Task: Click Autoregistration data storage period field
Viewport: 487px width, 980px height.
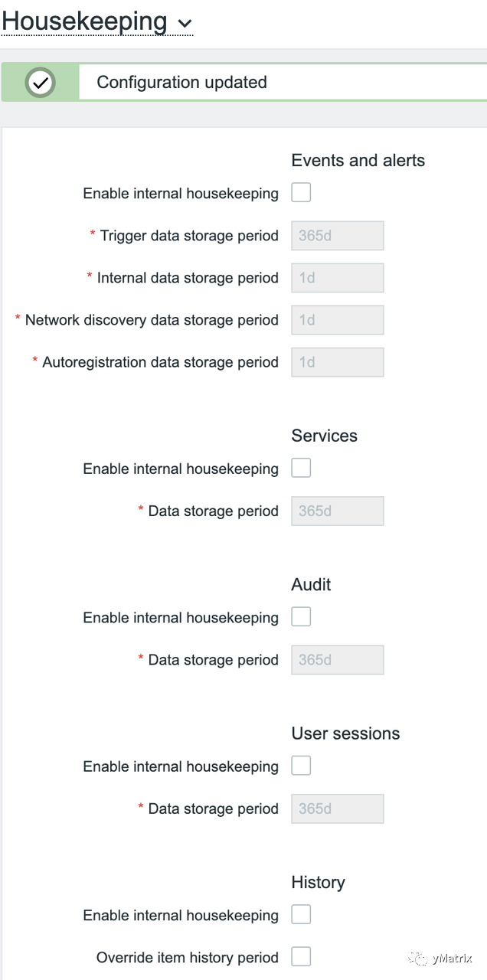Action: (337, 362)
